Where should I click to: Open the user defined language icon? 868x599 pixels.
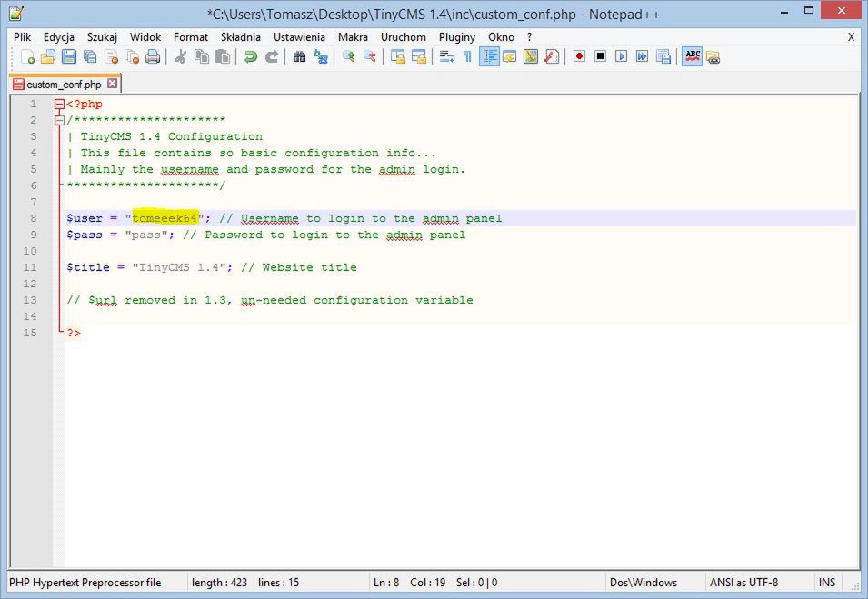510,56
